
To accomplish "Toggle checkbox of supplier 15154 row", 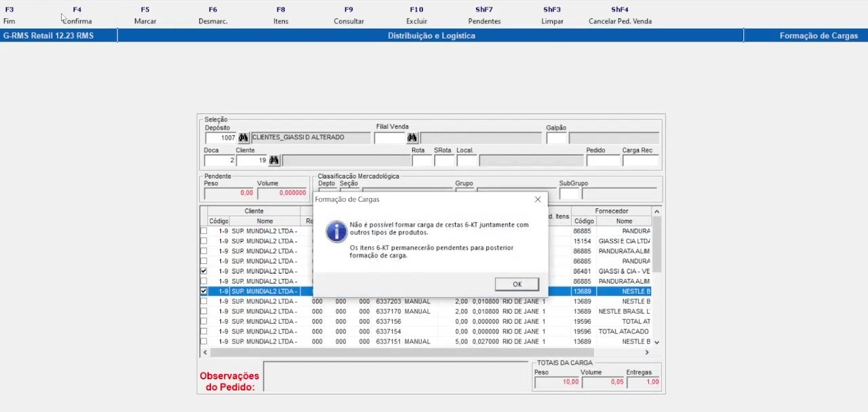I will click(x=203, y=241).
